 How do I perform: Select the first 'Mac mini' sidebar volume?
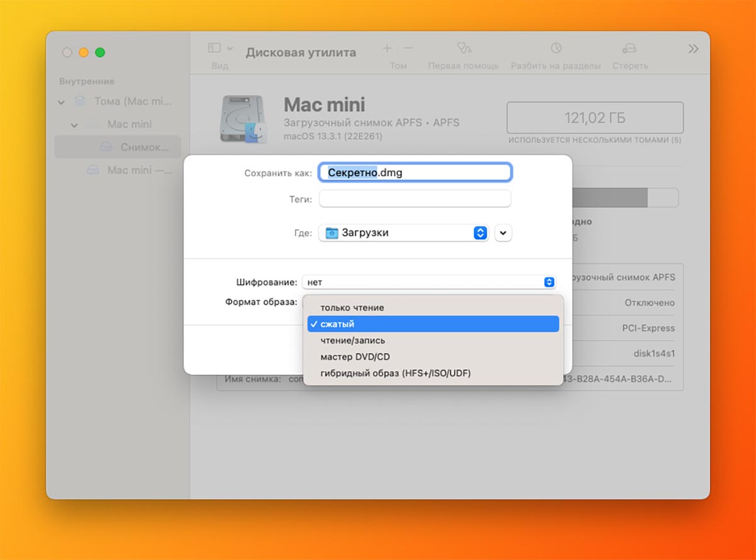coord(129,124)
